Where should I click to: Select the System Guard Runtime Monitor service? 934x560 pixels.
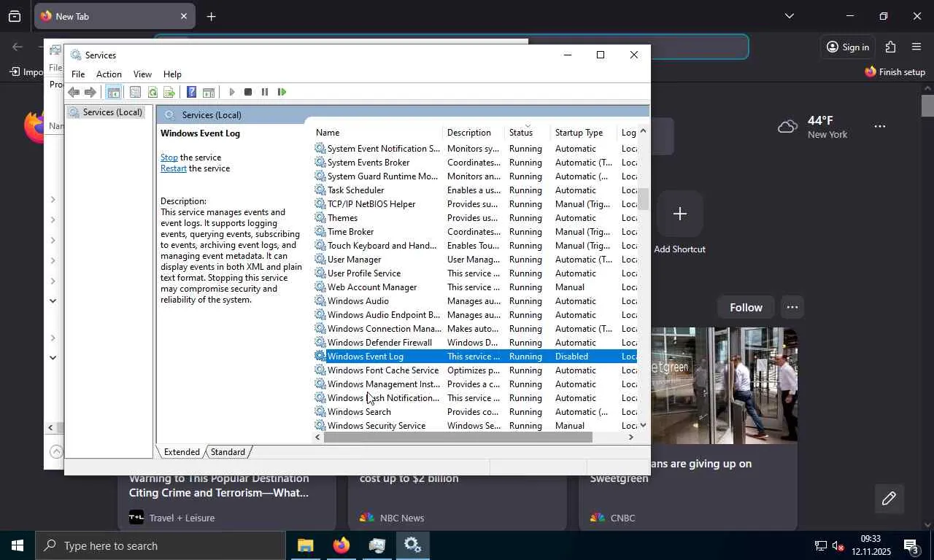tap(474, 176)
